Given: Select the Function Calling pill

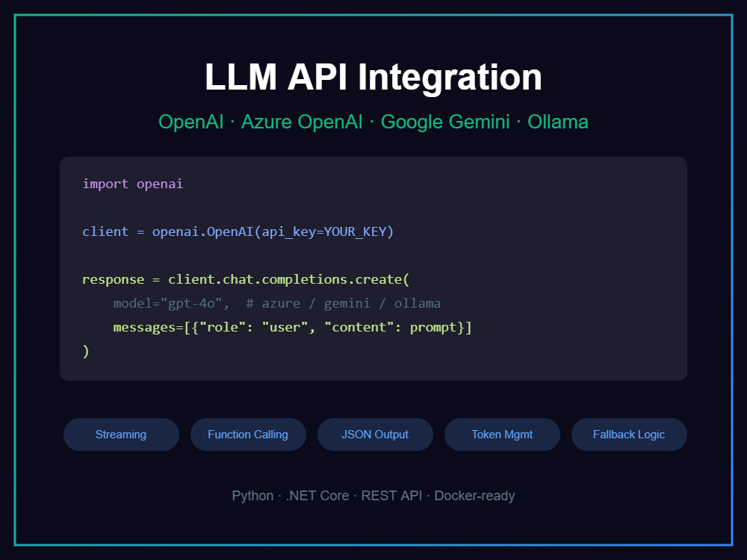Looking at the screenshot, I should [248, 435].
